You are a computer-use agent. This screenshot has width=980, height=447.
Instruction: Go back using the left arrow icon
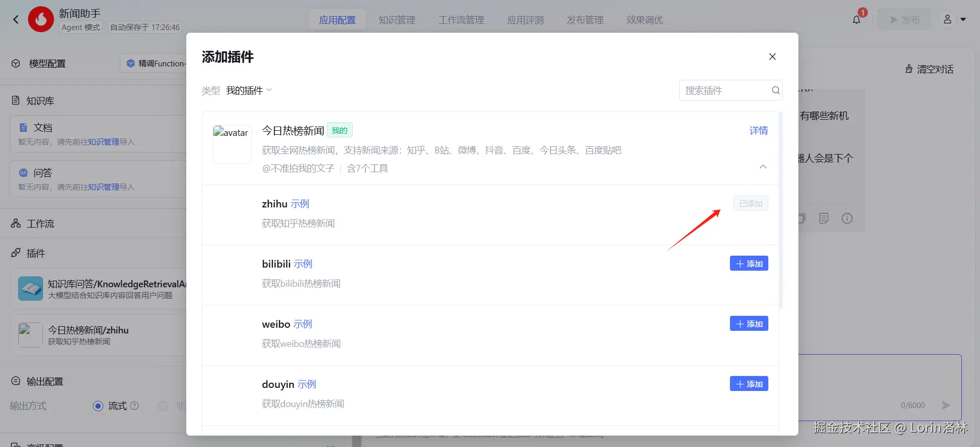pos(16,20)
